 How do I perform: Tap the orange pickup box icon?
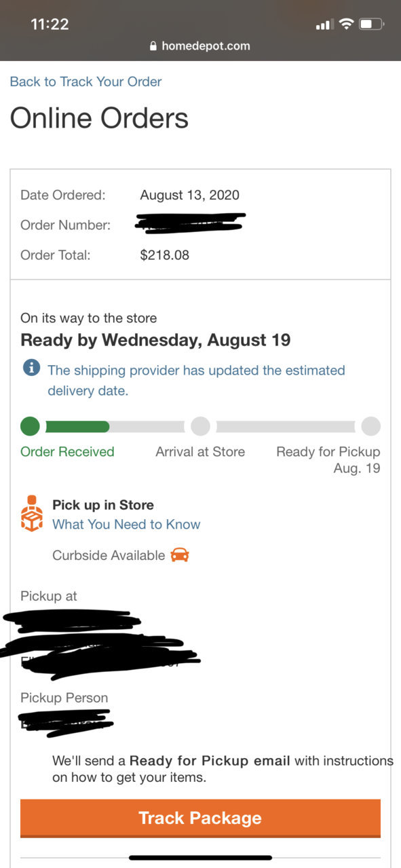pos(31,514)
